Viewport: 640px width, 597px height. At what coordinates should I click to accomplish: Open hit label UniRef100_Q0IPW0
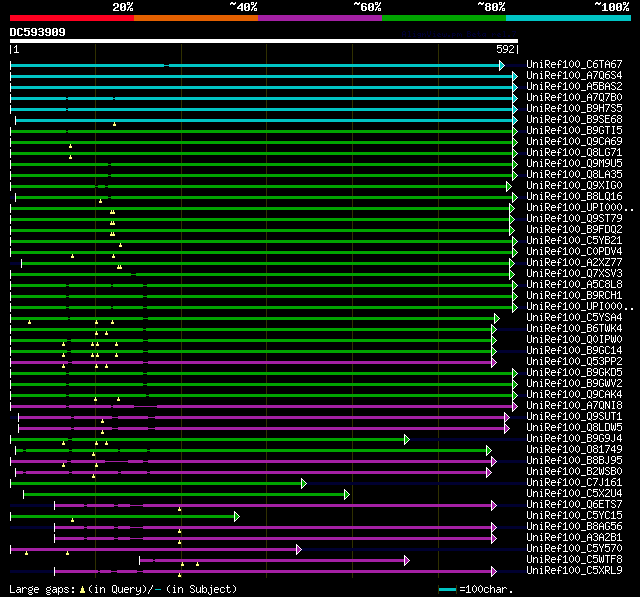574,340
